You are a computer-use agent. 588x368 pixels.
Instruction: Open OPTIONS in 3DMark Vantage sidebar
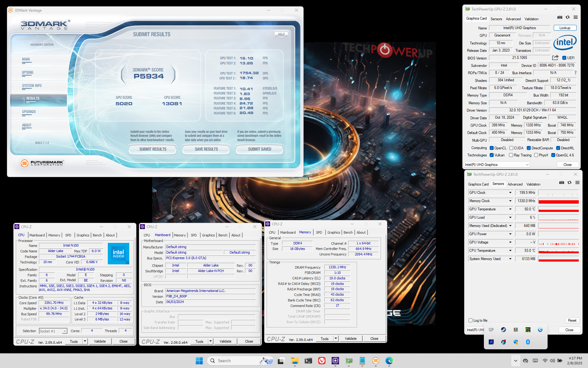[28, 73]
